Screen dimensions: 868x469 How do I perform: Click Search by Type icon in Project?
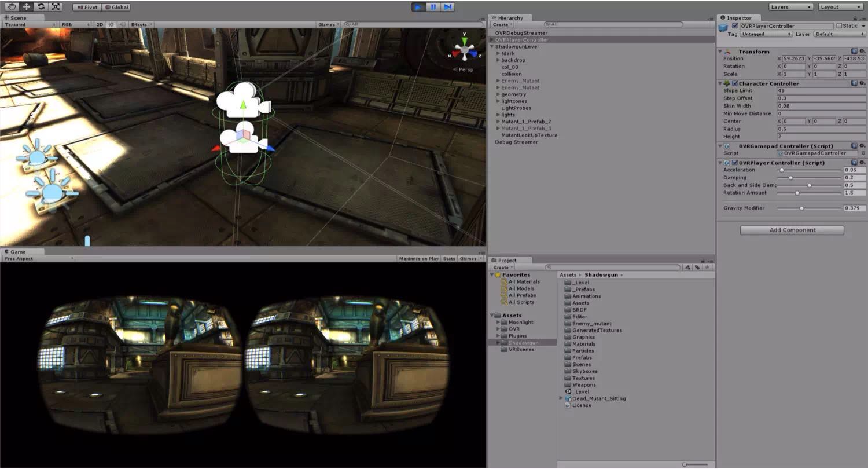coord(688,268)
